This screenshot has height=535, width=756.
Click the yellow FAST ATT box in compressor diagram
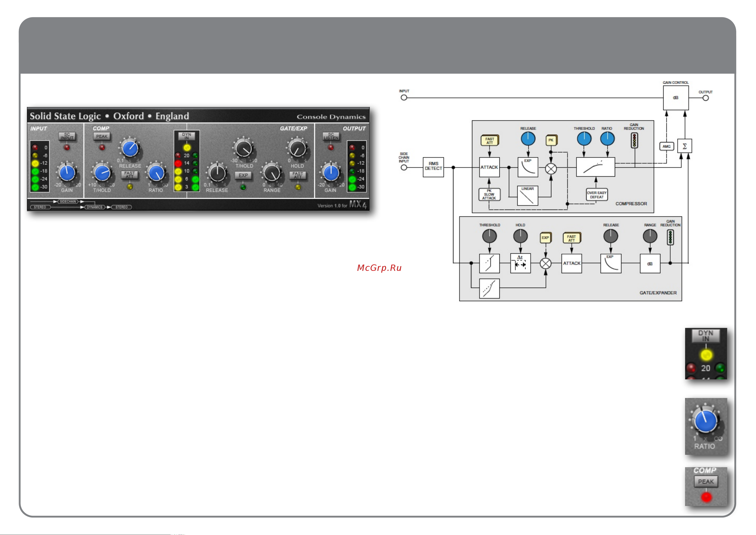click(490, 140)
